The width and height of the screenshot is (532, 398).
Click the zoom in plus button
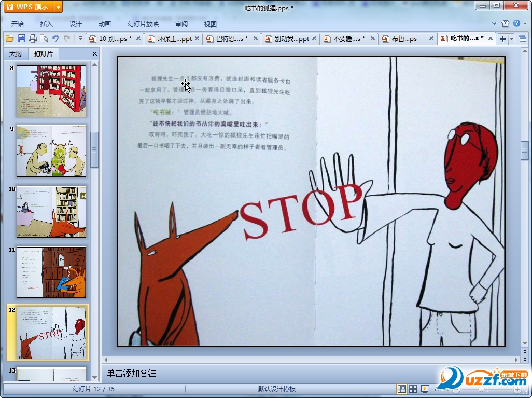[517, 389]
